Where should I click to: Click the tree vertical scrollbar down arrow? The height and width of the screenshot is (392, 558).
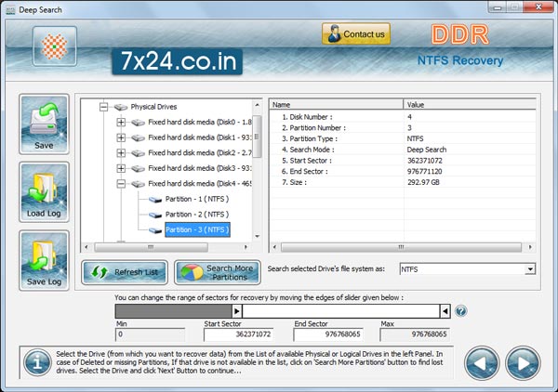(x=257, y=236)
